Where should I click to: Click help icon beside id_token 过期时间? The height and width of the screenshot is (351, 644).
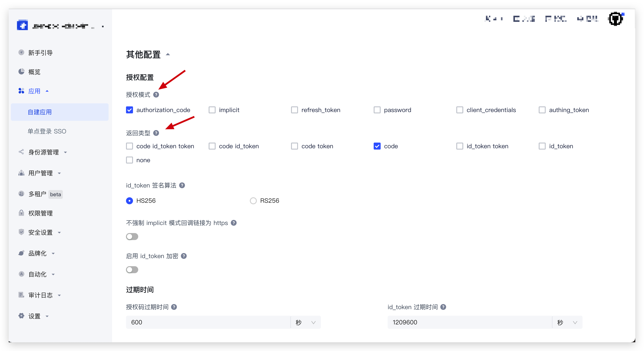click(443, 307)
